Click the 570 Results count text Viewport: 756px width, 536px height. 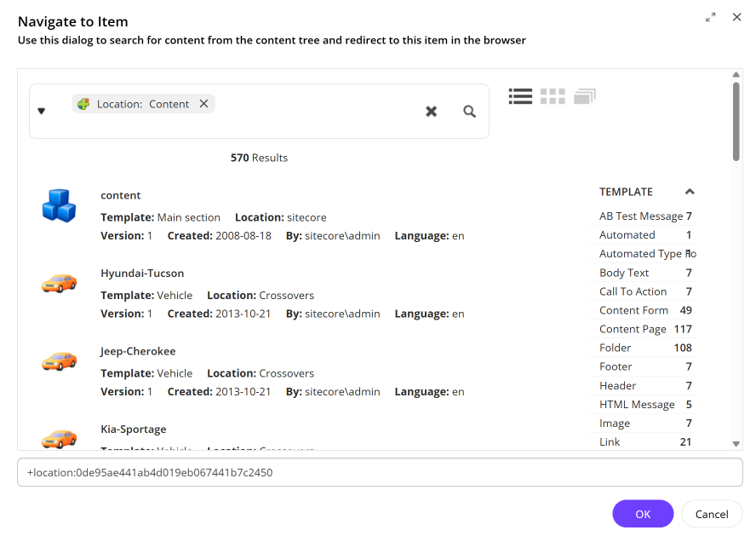259,158
